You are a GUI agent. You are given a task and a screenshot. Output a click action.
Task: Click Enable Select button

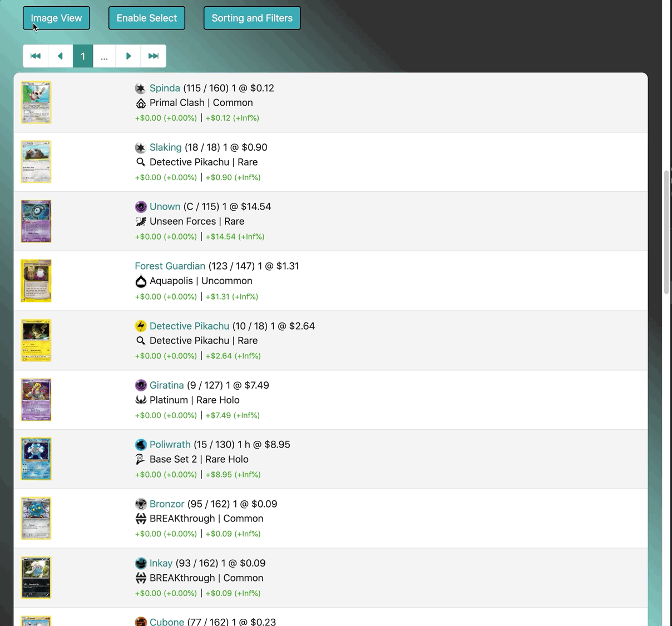pyautogui.click(x=147, y=18)
